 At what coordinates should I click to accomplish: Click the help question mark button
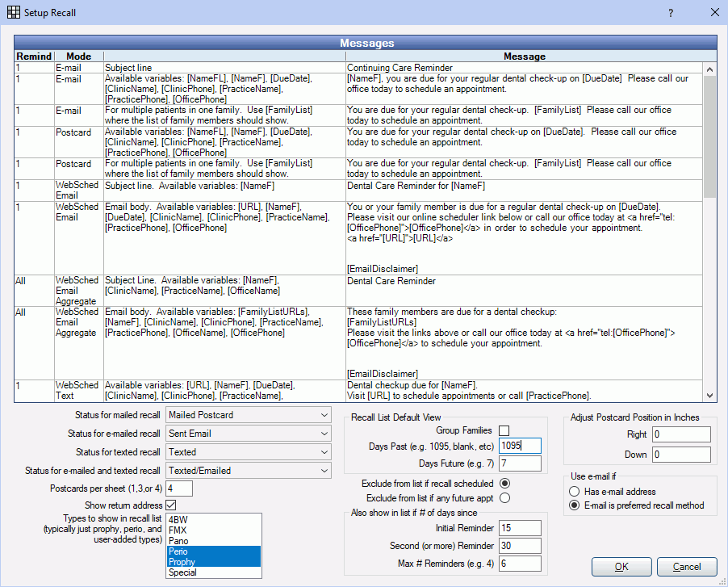671,13
